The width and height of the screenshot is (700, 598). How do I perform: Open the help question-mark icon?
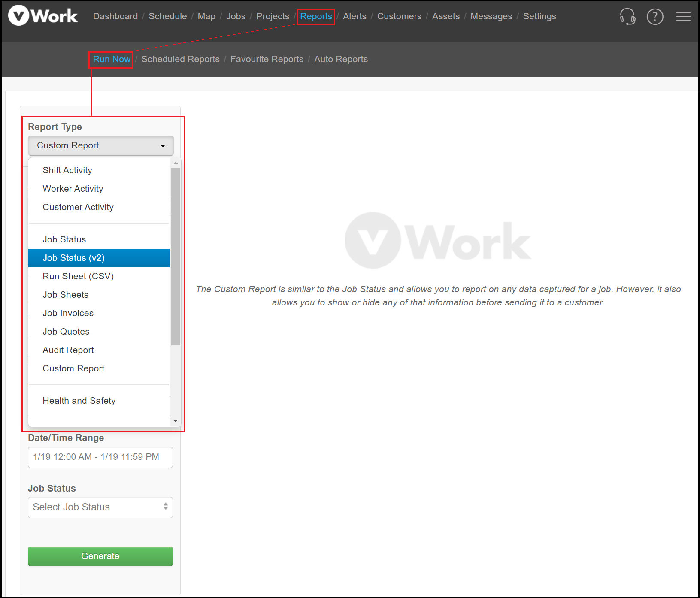click(655, 17)
